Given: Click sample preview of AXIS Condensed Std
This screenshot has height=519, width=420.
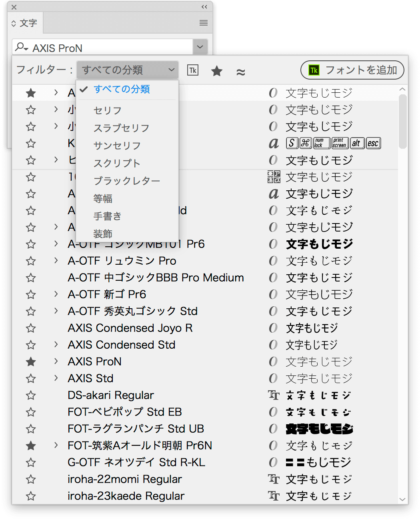Looking at the screenshot, I should [312, 345].
